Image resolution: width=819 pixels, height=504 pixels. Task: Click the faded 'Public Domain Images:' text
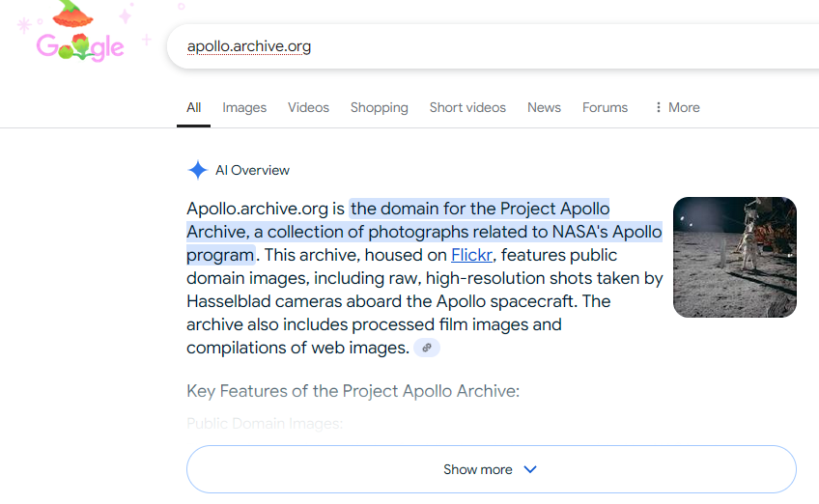coord(265,423)
